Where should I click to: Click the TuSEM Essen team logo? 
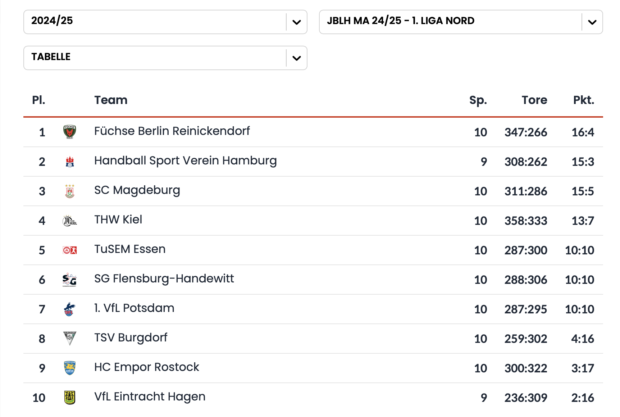pyautogui.click(x=70, y=250)
